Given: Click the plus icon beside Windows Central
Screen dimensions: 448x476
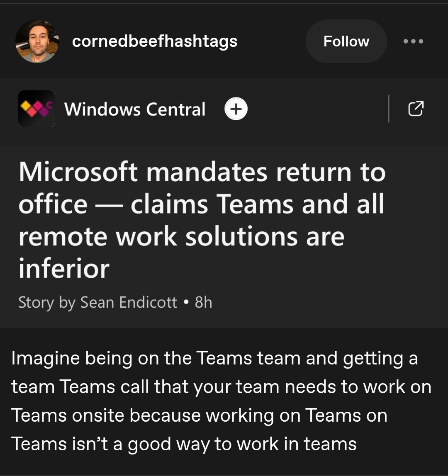Looking at the screenshot, I should tap(236, 109).
